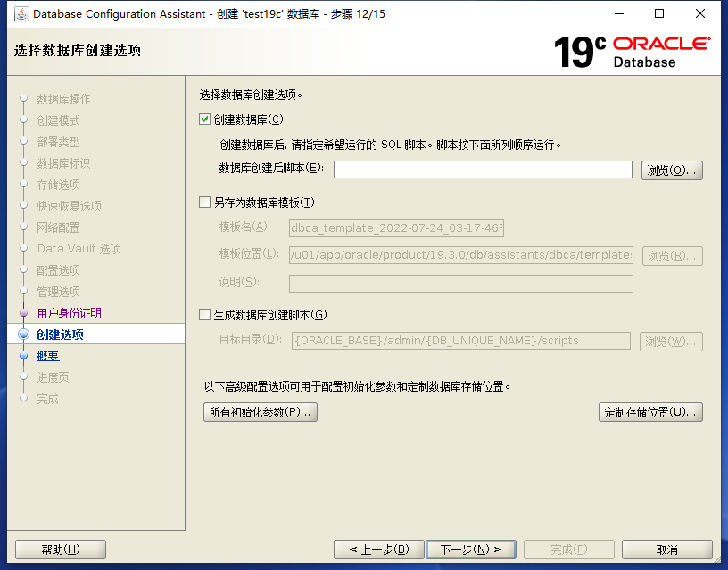Open 所有初始化参数(P)... dialog
The height and width of the screenshot is (570, 728).
click(x=261, y=412)
